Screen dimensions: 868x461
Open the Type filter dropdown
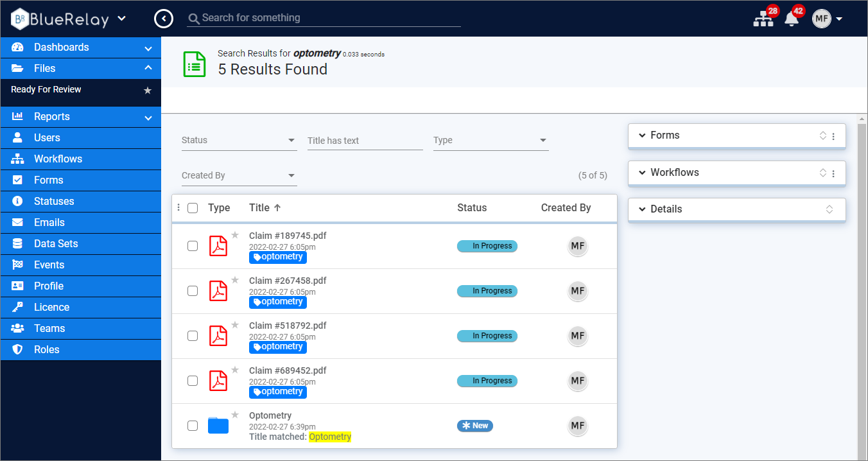[x=491, y=140]
